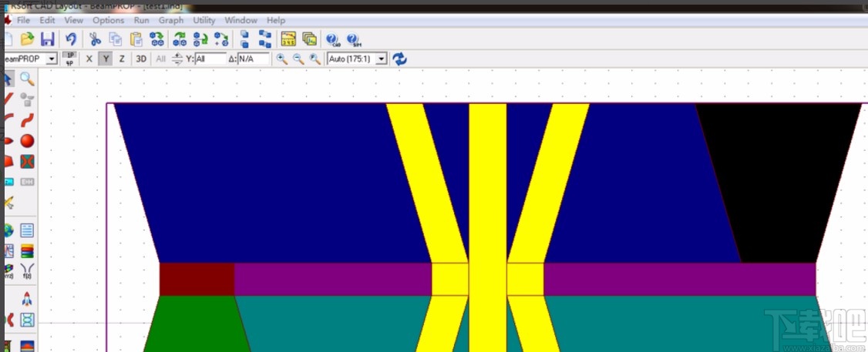Image resolution: width=868 pixels, height=352 pixels.
Task: Expand the BeamPROP simulation tool dropdown
Action: 52,59
